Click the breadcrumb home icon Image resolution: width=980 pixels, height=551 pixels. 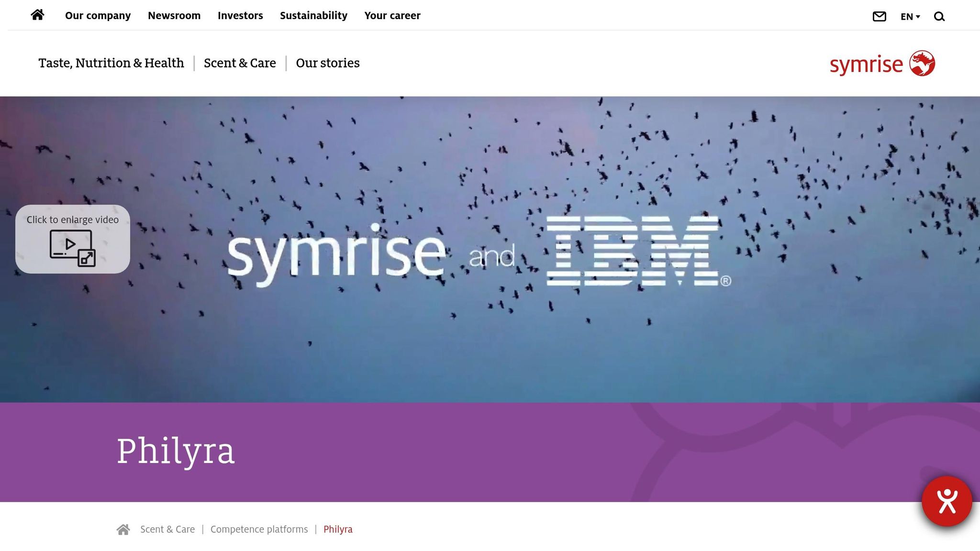123,529
